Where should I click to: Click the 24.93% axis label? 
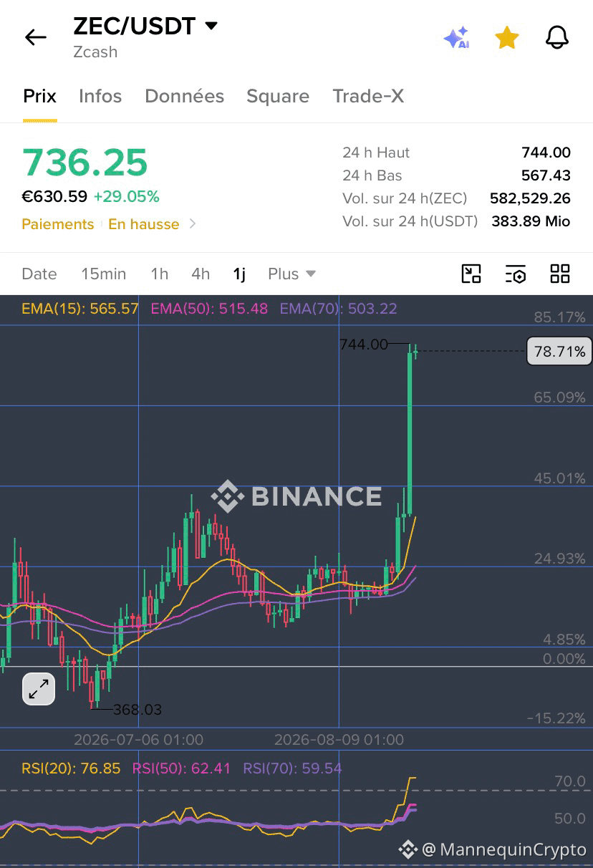click(560, 558)
